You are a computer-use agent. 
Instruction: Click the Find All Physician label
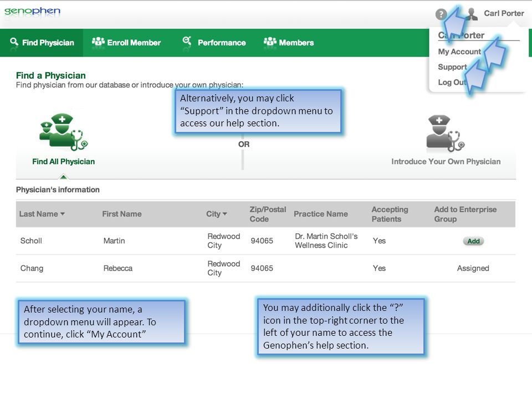click(63, 161)
